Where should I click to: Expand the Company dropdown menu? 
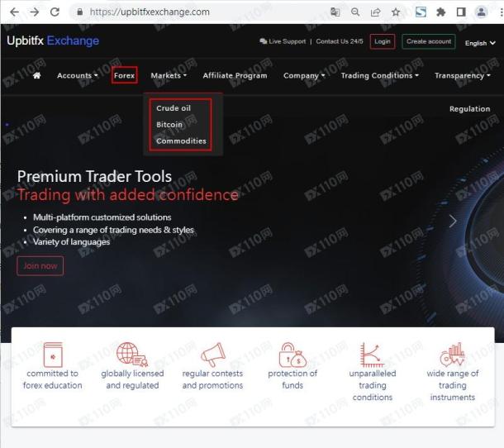[304, 75]
